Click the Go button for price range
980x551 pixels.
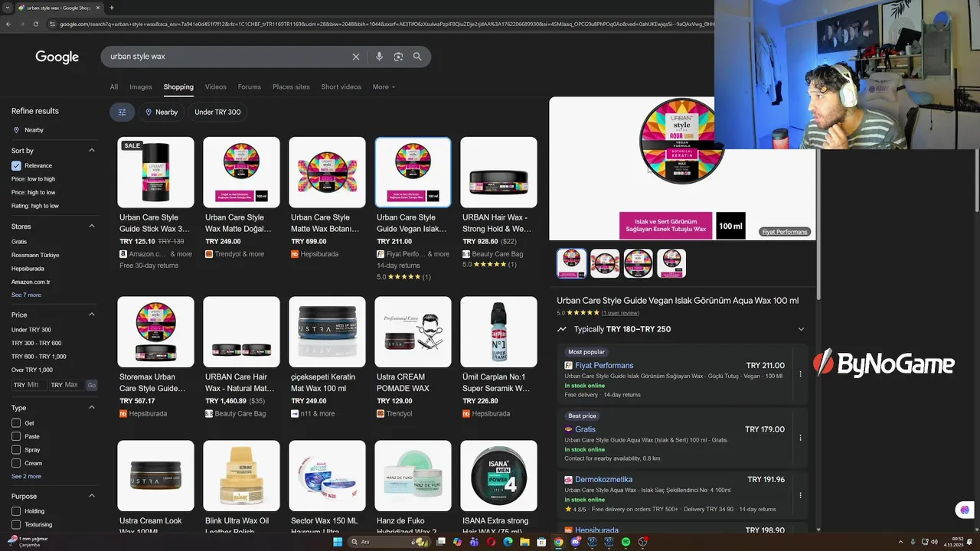91,385
